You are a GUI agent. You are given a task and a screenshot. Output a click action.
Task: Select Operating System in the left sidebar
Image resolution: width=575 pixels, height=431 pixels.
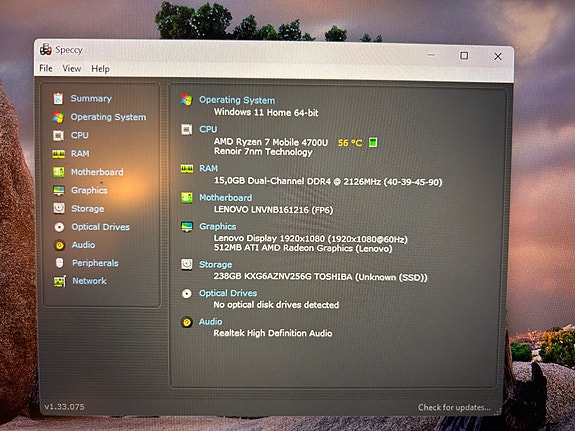pos(108,117)
